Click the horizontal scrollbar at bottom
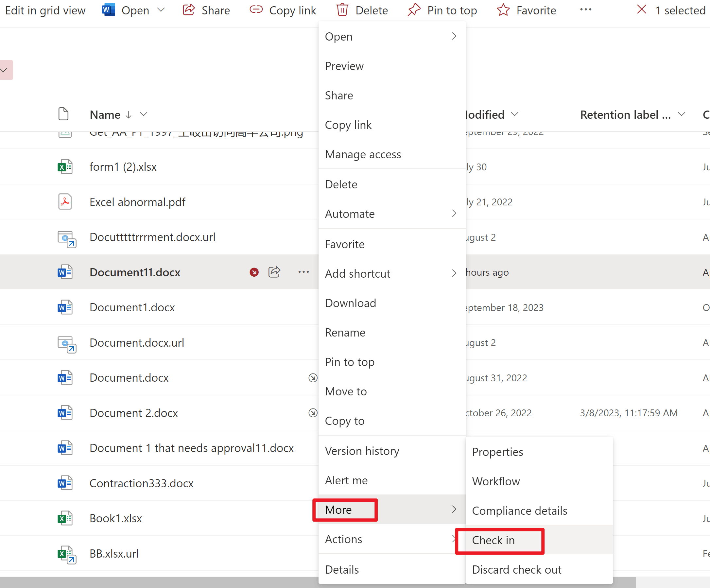The height and width of the screenshot is (588, 710). [x=318, y=582]
